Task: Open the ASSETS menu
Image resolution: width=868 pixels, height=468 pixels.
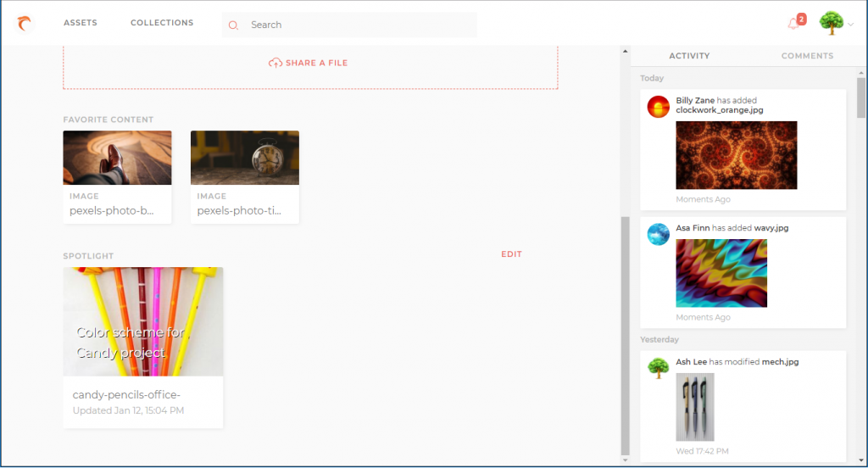Action: point(81,23)
